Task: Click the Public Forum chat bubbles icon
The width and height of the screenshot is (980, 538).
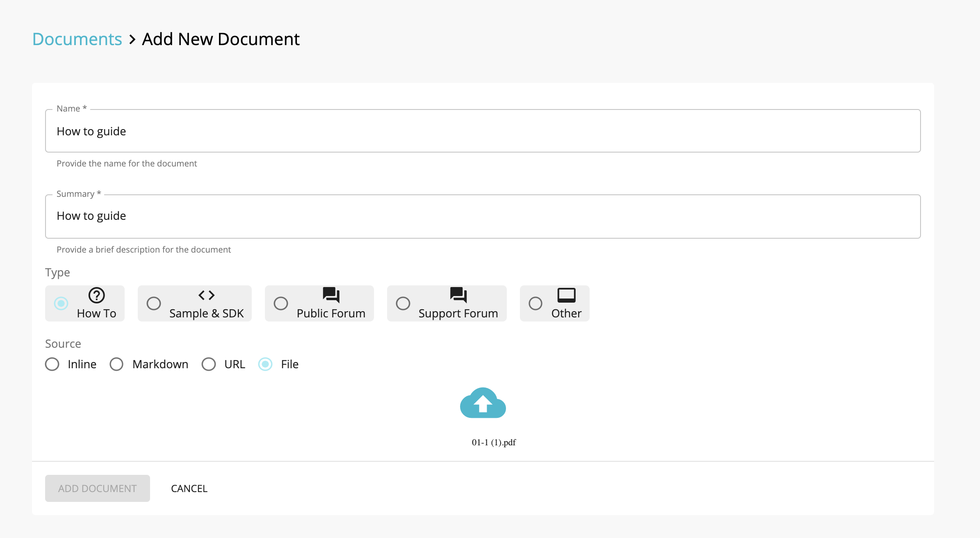Action: 331,294
